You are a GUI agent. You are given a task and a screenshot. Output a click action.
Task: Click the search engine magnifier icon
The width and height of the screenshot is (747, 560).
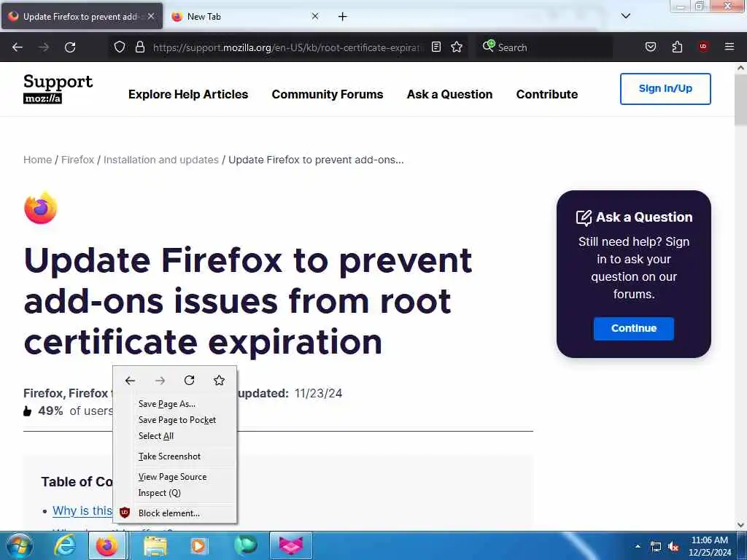(488, 46)
